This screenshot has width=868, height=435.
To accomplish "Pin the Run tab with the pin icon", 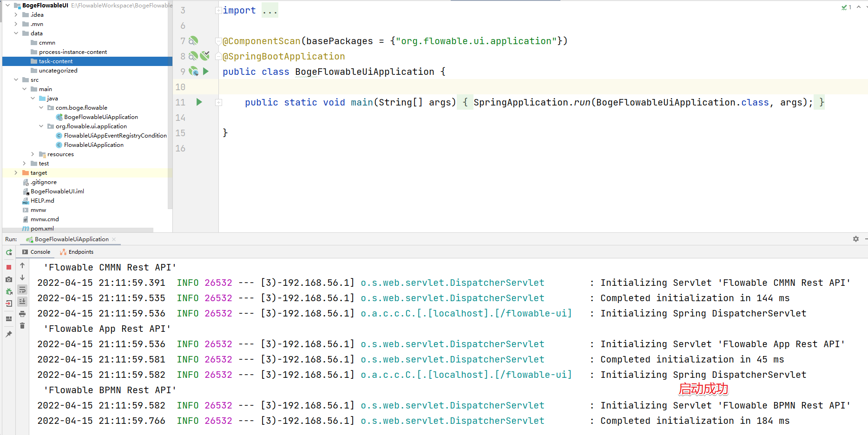I will pos(9,334).
